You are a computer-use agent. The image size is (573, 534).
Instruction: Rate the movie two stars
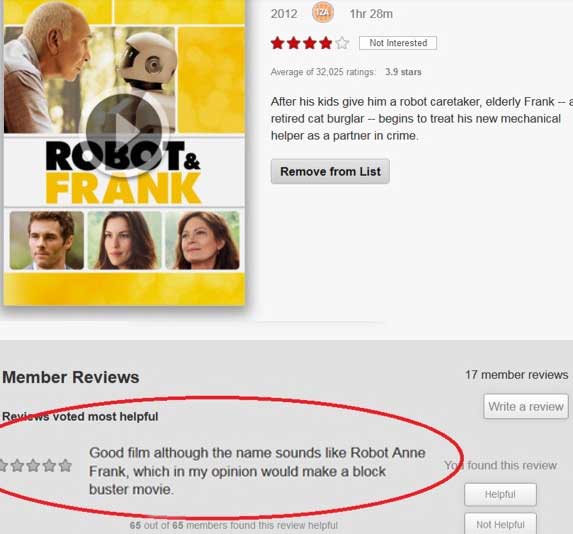point(294,43)
